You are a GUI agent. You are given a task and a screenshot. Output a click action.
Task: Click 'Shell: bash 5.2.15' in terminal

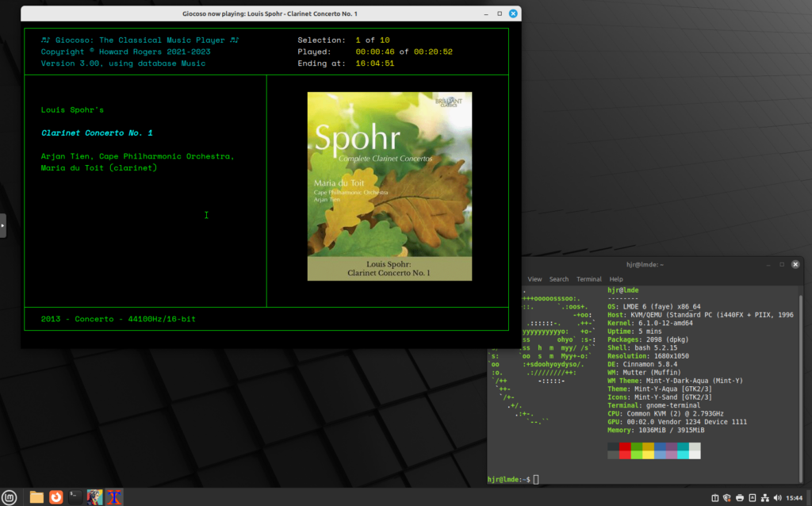(x=642, y=348)
